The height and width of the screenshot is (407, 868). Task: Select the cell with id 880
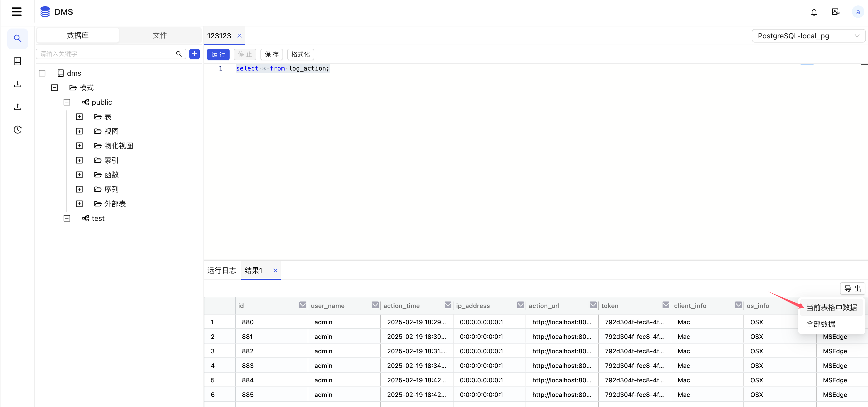tap(272, 322)
